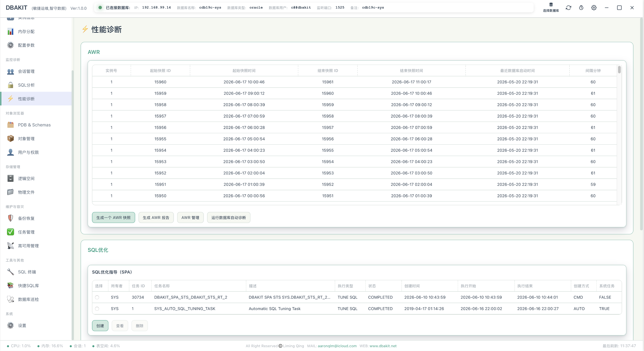Screen dimensions: 644x351
Task: Go to 数据库巡检 menu item
Action: [x=36, y=300]
